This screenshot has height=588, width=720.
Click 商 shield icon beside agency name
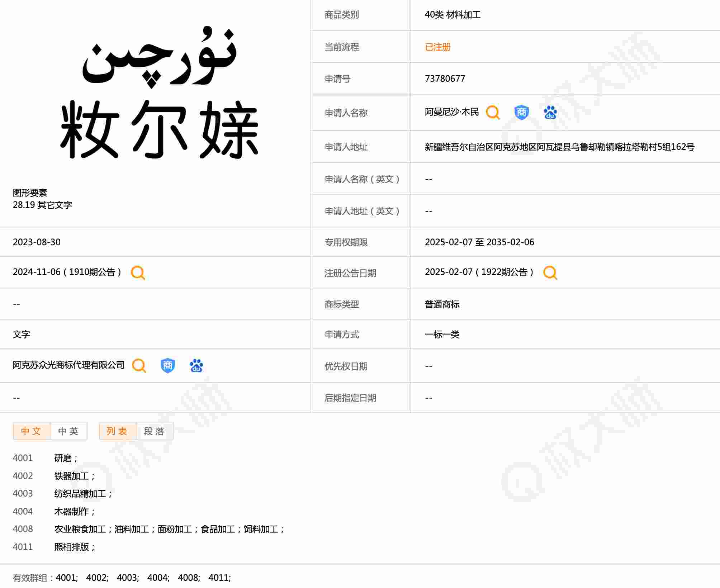(x=167, y=366)
